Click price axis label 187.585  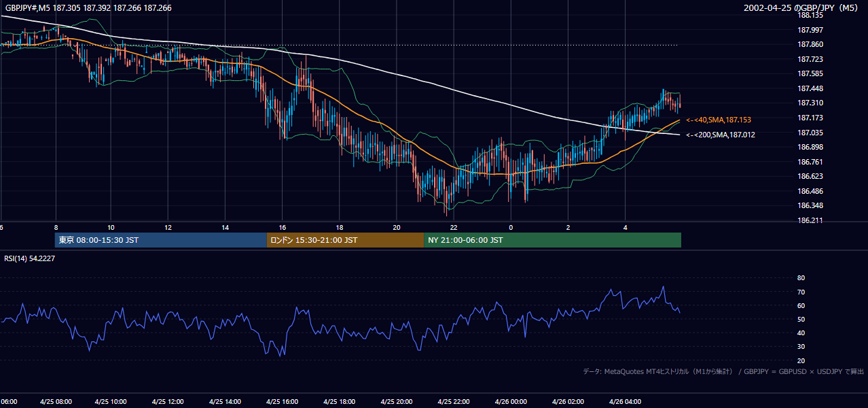pos(810,73)
